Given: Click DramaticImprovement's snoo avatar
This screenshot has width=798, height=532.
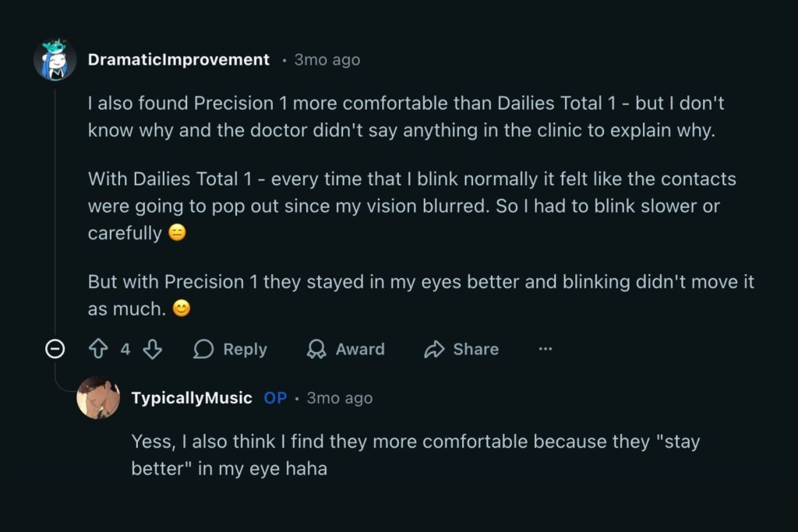Looking at the screenshot, I should tap(54, 59).
